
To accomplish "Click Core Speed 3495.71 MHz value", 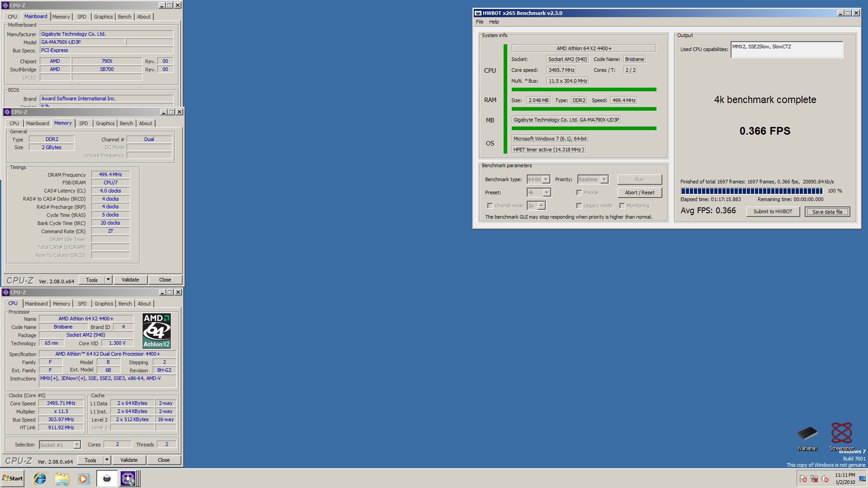I will click(x=61, y=404).
